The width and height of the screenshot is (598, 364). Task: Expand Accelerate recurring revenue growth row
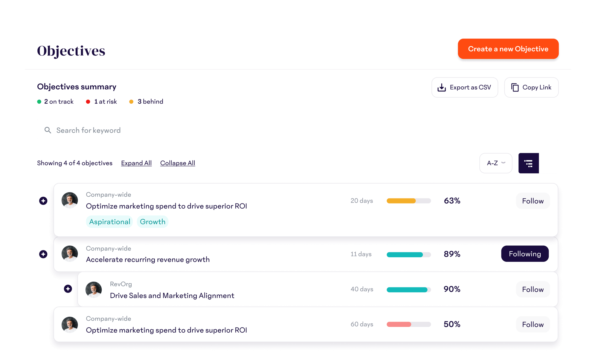click(x=43, y=254)
